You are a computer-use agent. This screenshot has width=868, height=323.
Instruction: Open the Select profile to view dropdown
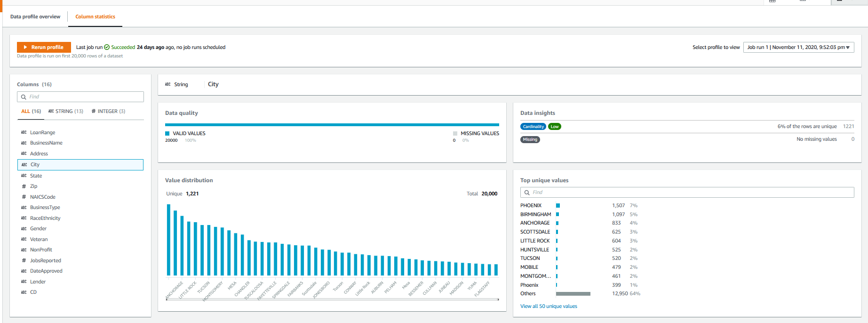coord(798,47)
